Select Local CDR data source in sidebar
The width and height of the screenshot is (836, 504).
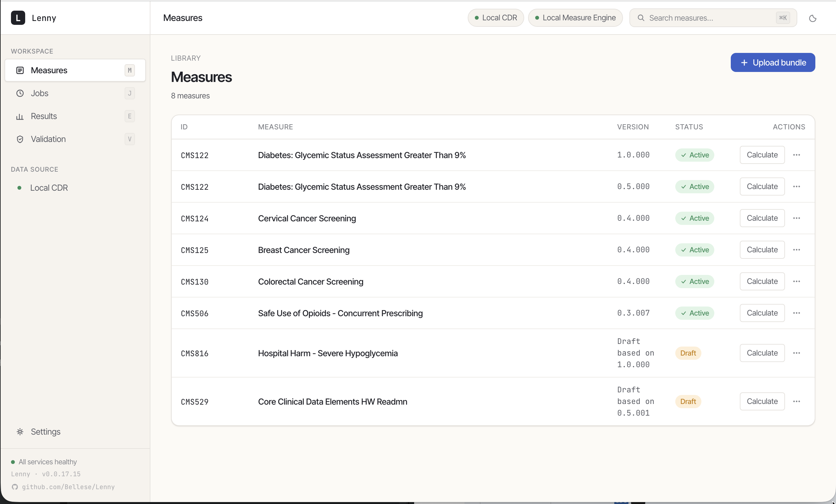(x=75, y=188)
